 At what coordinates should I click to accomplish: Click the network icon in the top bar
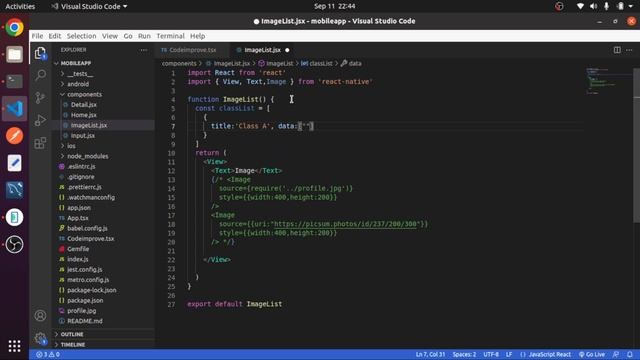580,6
